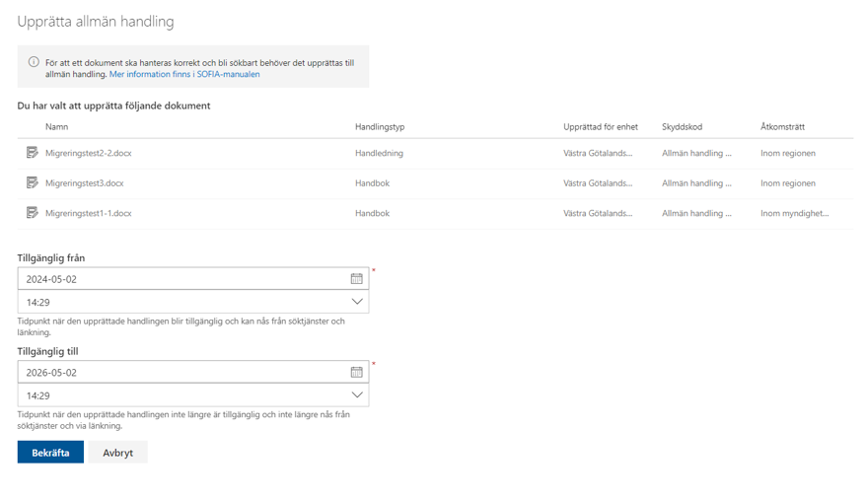868x501 pixels.
Task: Select the Migreringstest1-1.docx file name
Action: click(x=88, y=213)
